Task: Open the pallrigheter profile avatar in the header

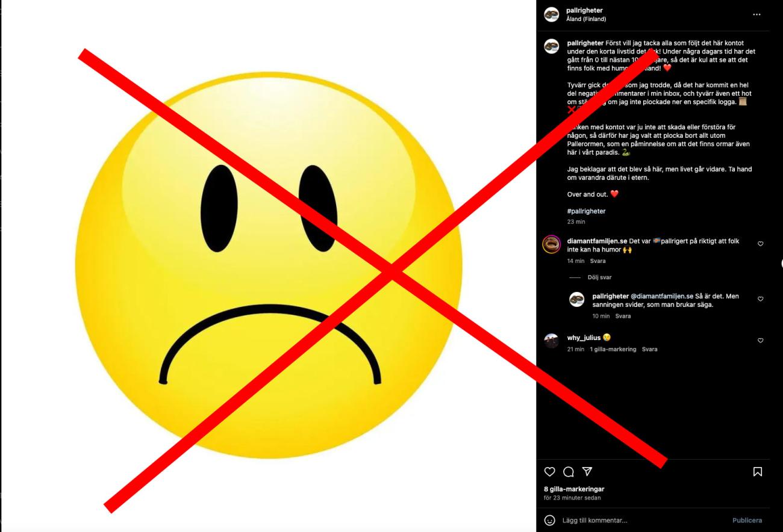Action: point(551,14)
